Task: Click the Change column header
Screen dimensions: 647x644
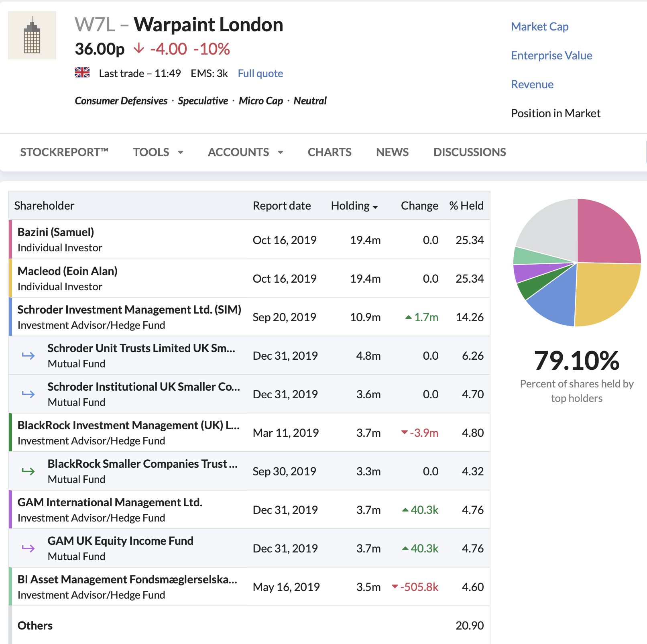Action: (x=419, y=206)
